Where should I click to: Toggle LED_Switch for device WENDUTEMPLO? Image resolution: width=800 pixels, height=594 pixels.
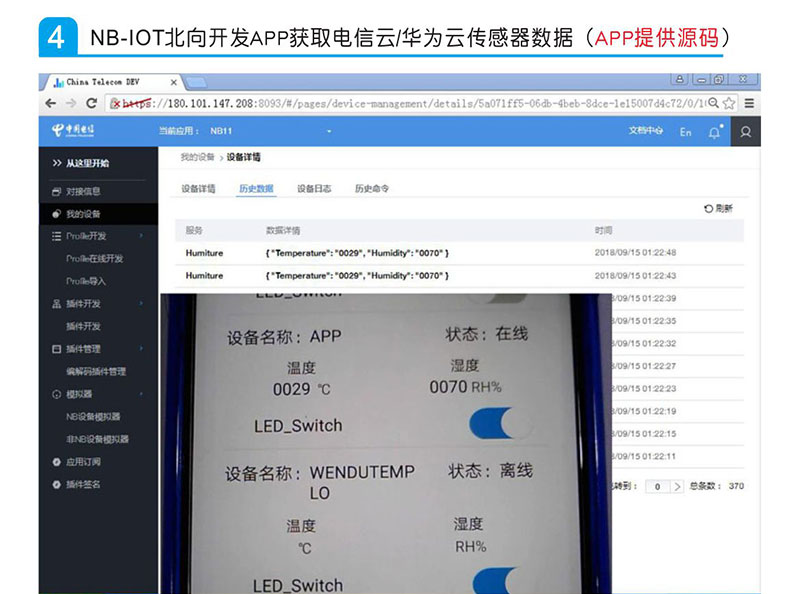(x=503, y=581)
